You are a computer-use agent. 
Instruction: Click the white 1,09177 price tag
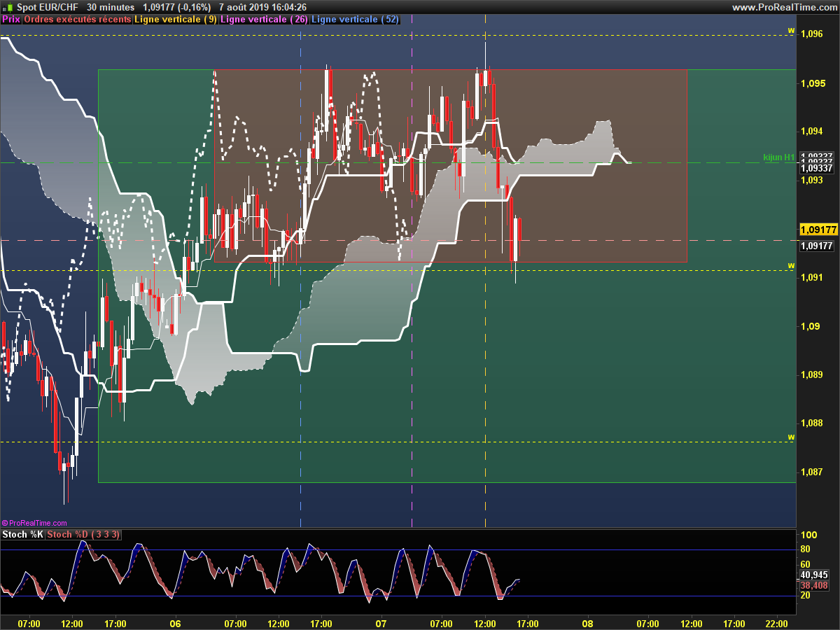pos(816,246)
